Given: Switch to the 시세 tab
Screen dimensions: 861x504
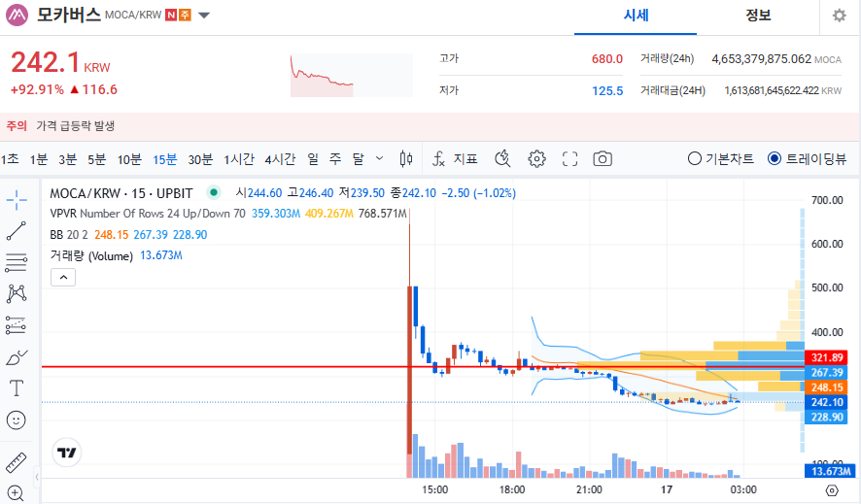Looking at the screenshot, I should click(x=636, y=17).
